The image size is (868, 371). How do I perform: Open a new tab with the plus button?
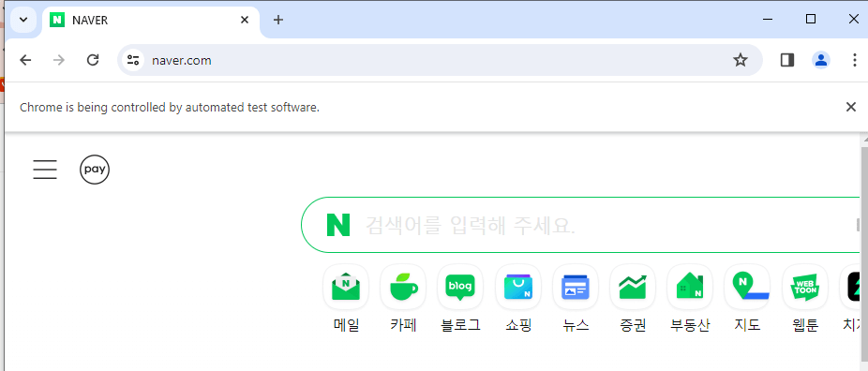pyautogui.click(x=278, y=20)
